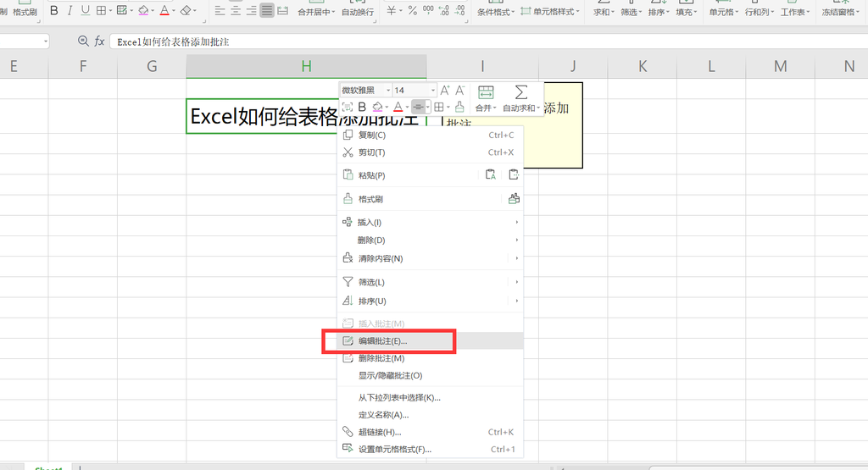Click mini toolbar wrap text icon
868x470 pixels.
[347, 107]
